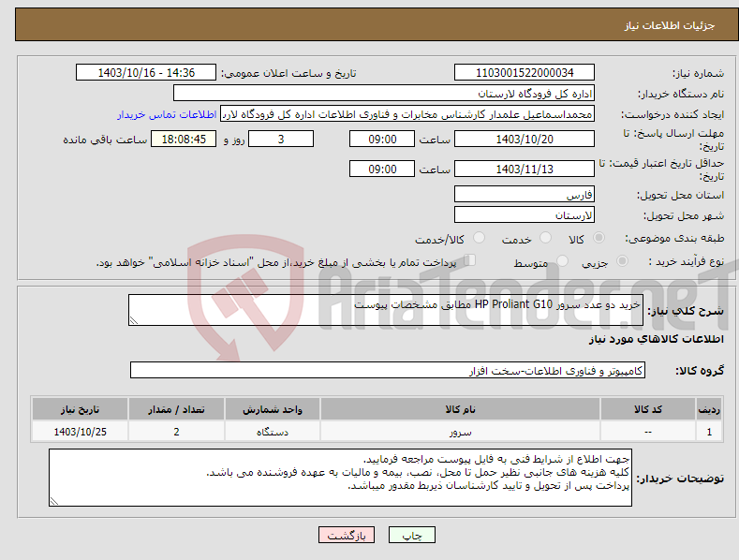
Task: Click the بازگشت (Back) button
Action: pyautogui.click(x=347, y=535)
